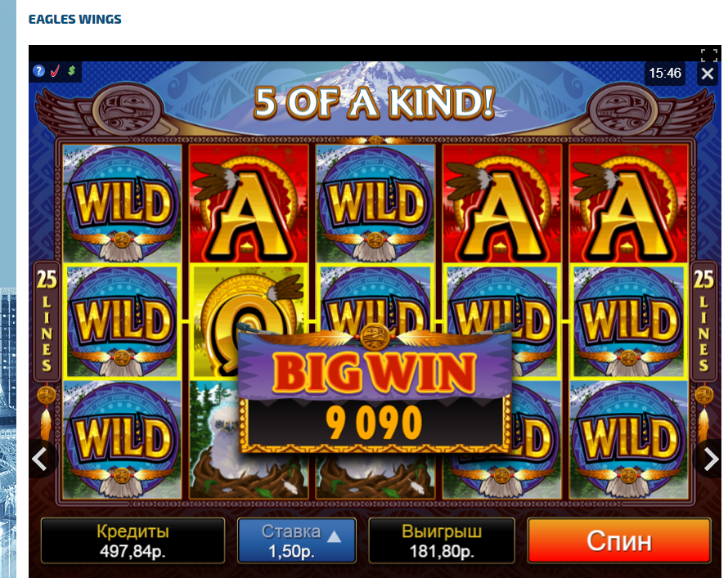Go to the next game with right arrow
Screen dimensions: 728x578
pyautogui.click(x=711, y=459)
